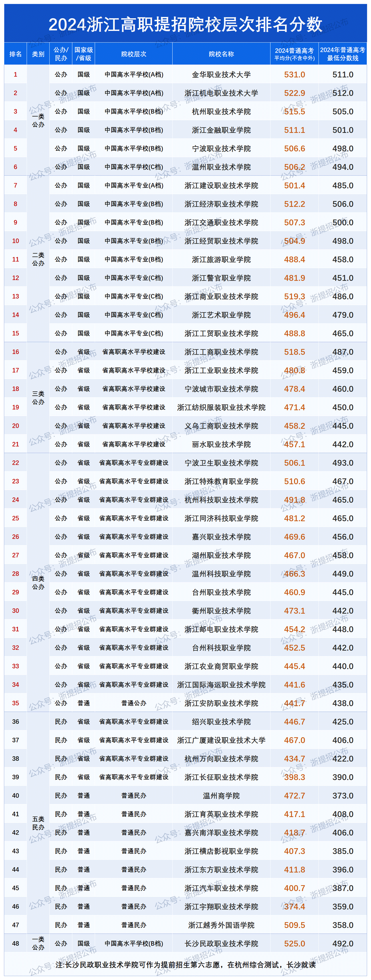Select school name 嘉兴职业技术学院
This screenshot has width=371, height=980.
221,537
